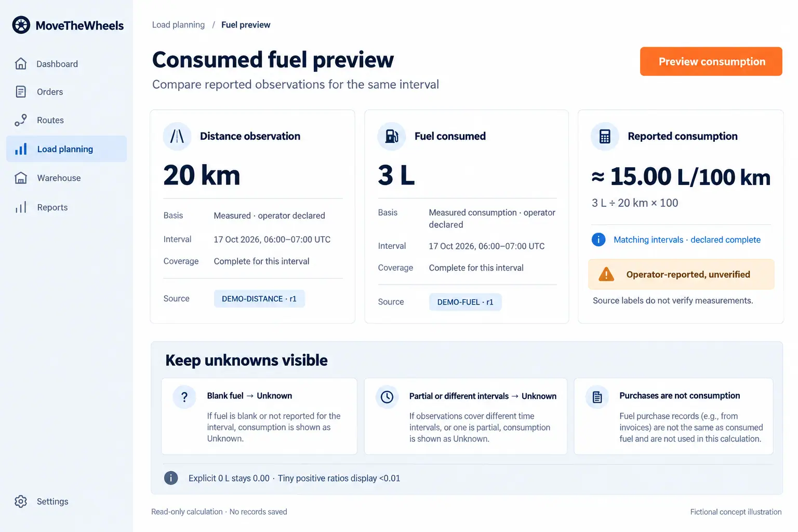Click the MoveTheWheels wheel logo icon
798x532 pixels.
[x=21, y=25]
